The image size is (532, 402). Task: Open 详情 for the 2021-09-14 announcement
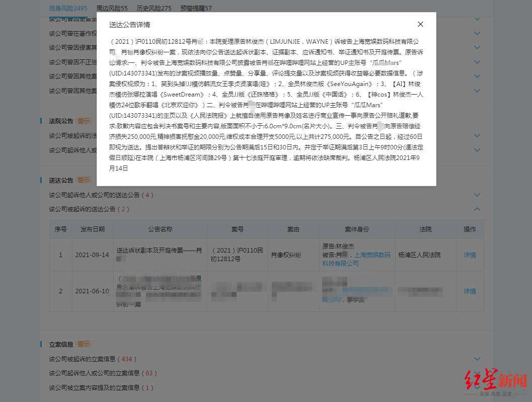[x=470, y=255]
